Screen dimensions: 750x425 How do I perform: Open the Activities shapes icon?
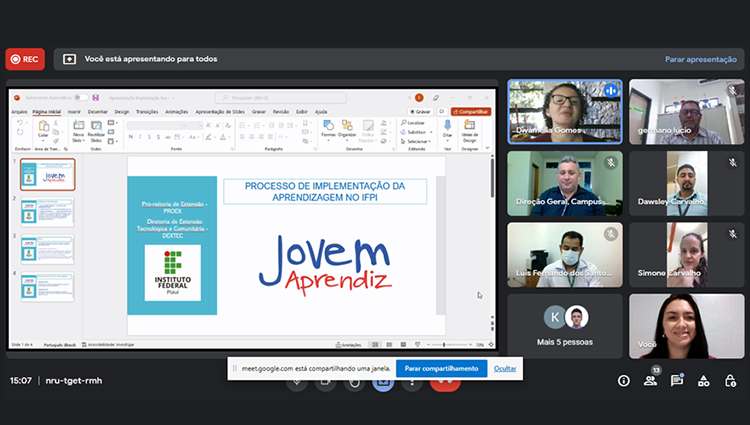(703, 381)
